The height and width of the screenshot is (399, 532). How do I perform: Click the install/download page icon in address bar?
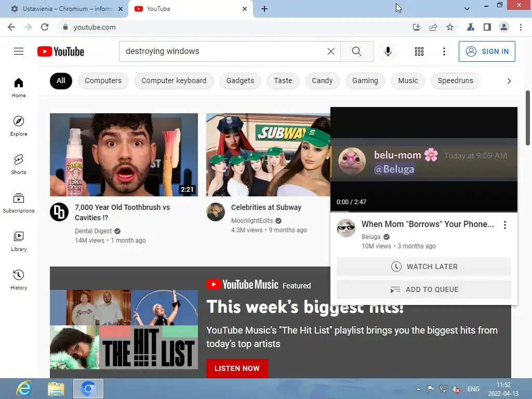point(417,27)
